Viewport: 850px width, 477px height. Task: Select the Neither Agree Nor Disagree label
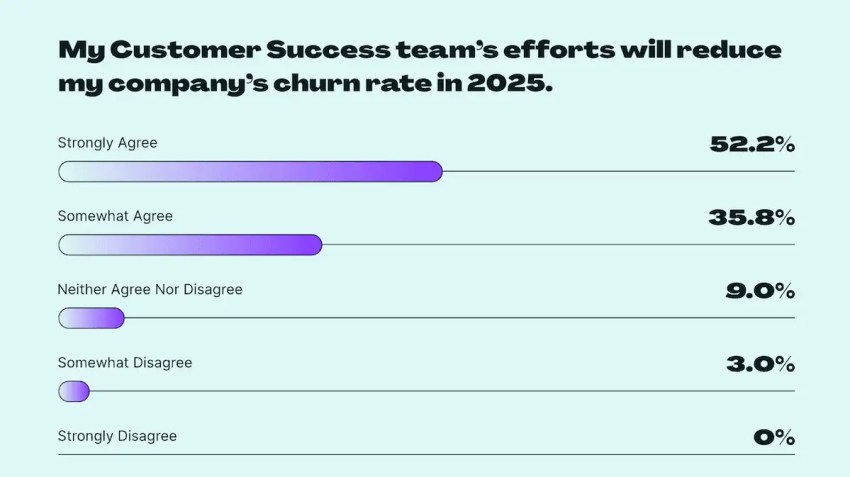(150, 289)
